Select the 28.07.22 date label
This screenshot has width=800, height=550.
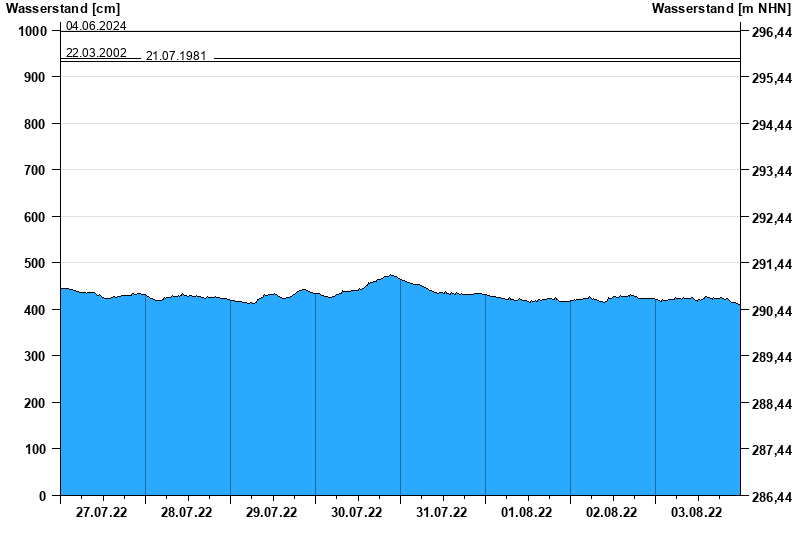tap(187, 513)
